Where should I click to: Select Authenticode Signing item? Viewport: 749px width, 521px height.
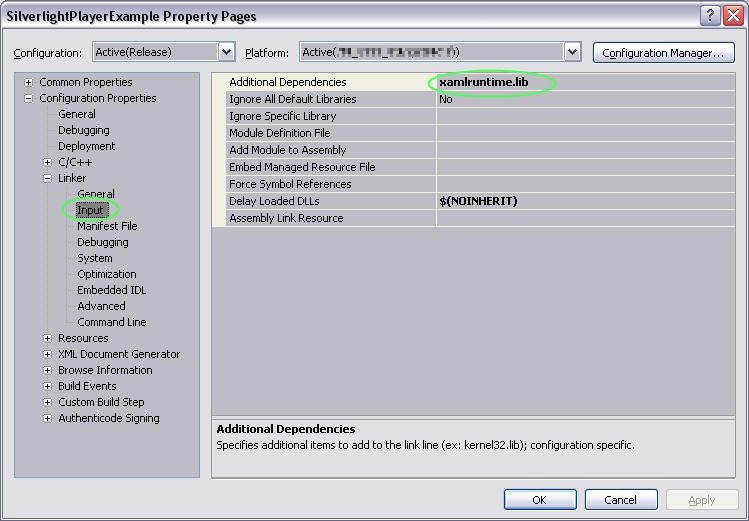(109, 418)
